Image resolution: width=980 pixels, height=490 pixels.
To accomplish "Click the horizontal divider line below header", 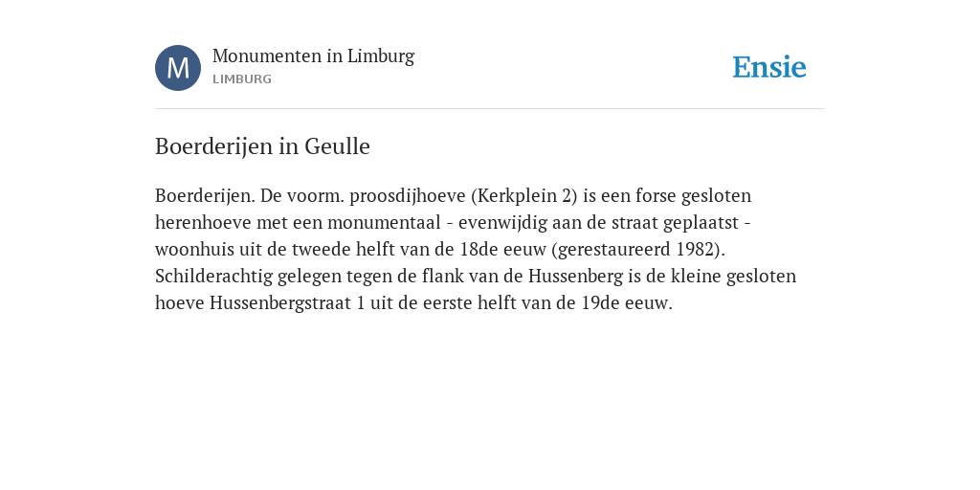I will click(490, 109).
